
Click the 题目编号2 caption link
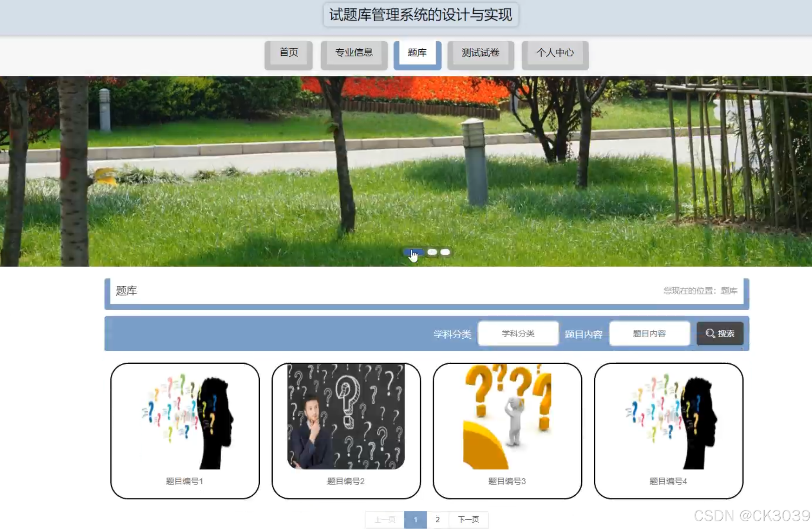[345, 481]
